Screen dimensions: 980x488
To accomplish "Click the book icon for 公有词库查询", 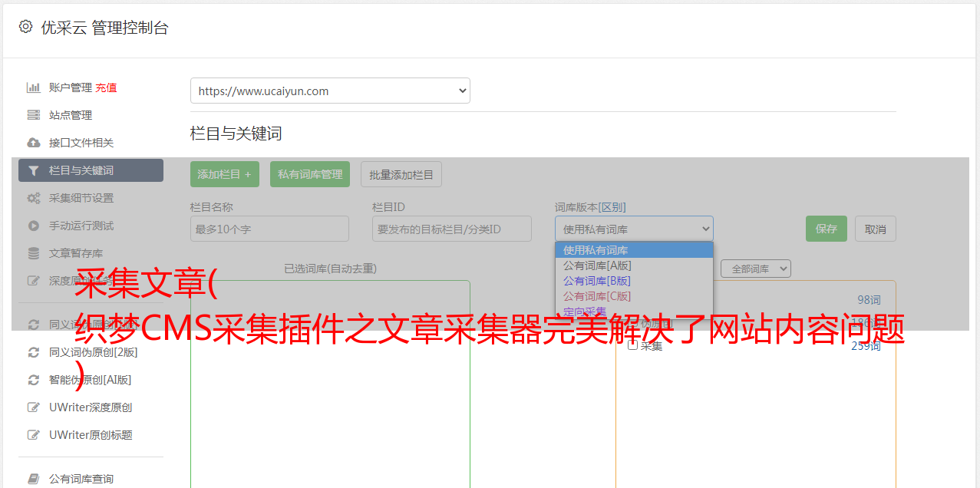I will [x=34, y=479].
